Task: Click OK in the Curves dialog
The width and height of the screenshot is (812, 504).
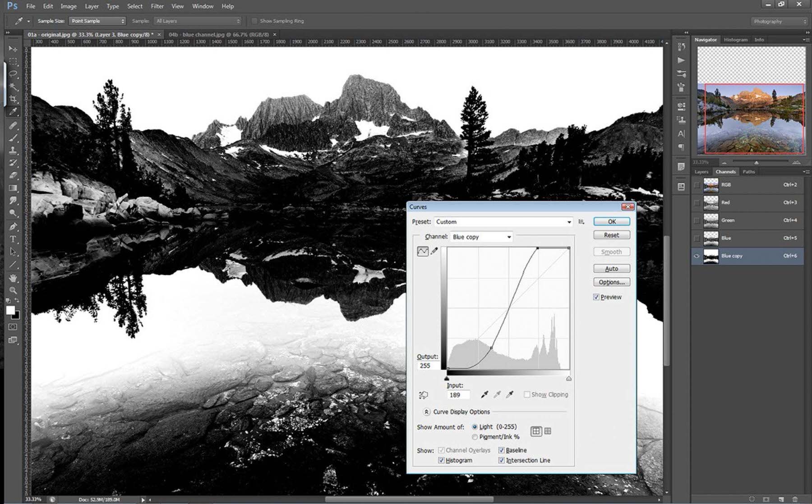Action: [x=612, y=221]
